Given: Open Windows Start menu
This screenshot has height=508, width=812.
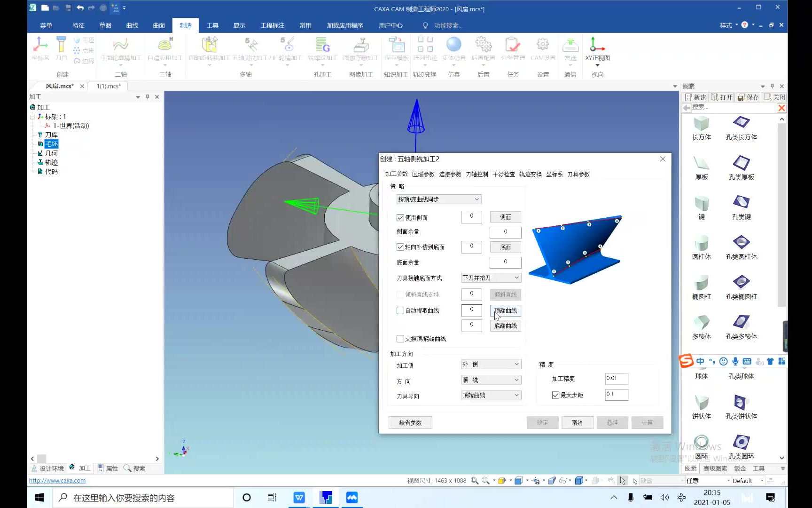Looking at the screenshot, I should (x=39, y=498).
